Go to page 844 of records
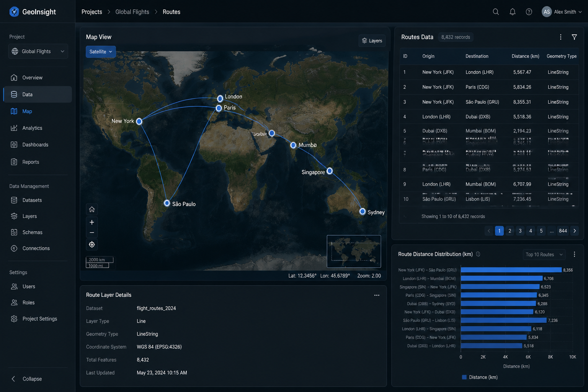The width and height of the screenshot is (588, 392). (x=563, y=231)
